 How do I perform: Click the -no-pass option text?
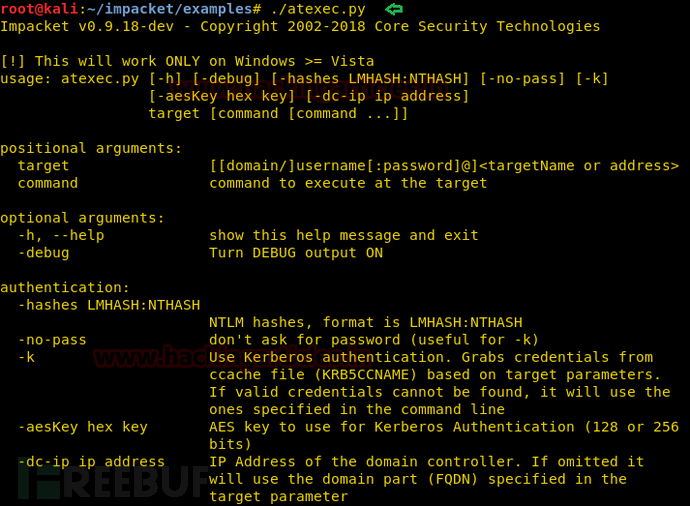pyautogui.click(x=52, y=340)
